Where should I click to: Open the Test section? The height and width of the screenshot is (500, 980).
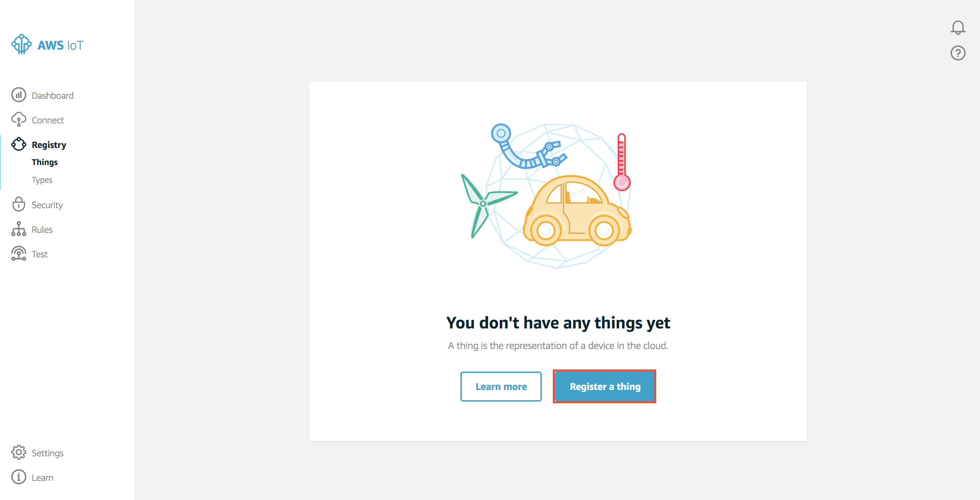point(39,254)
